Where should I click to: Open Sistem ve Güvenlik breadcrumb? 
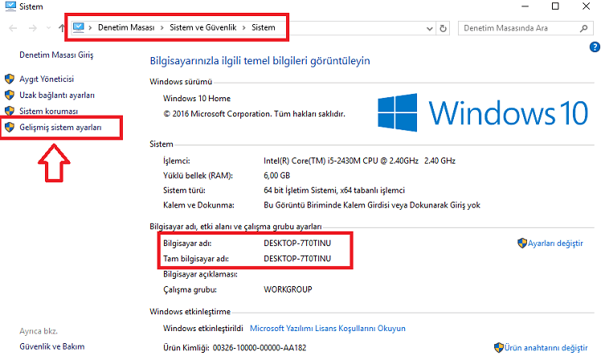[x=202, y=27]
